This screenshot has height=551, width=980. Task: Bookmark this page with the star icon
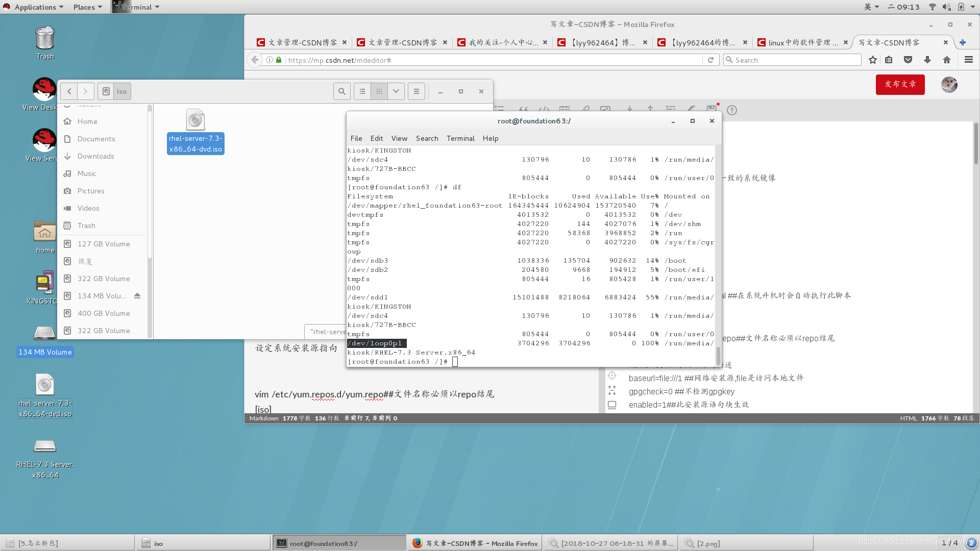(x=873, y=60)
